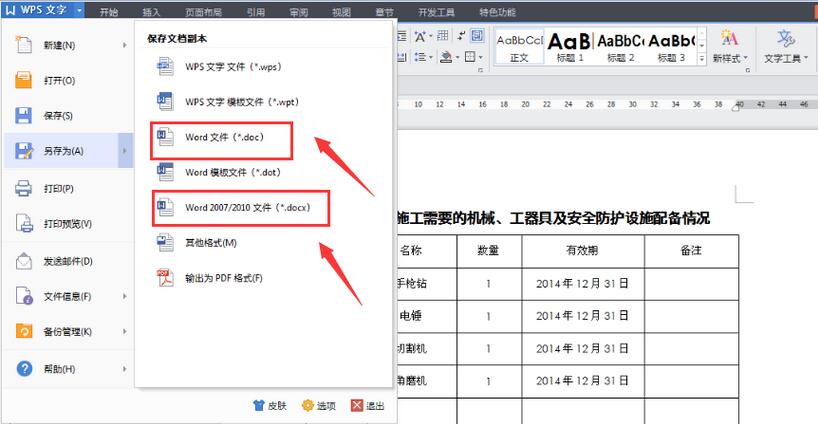The height and width of the screenshot is (424, 818).
Task: Open the 文字工具 dropdown arrow
Action: [806, 58]
